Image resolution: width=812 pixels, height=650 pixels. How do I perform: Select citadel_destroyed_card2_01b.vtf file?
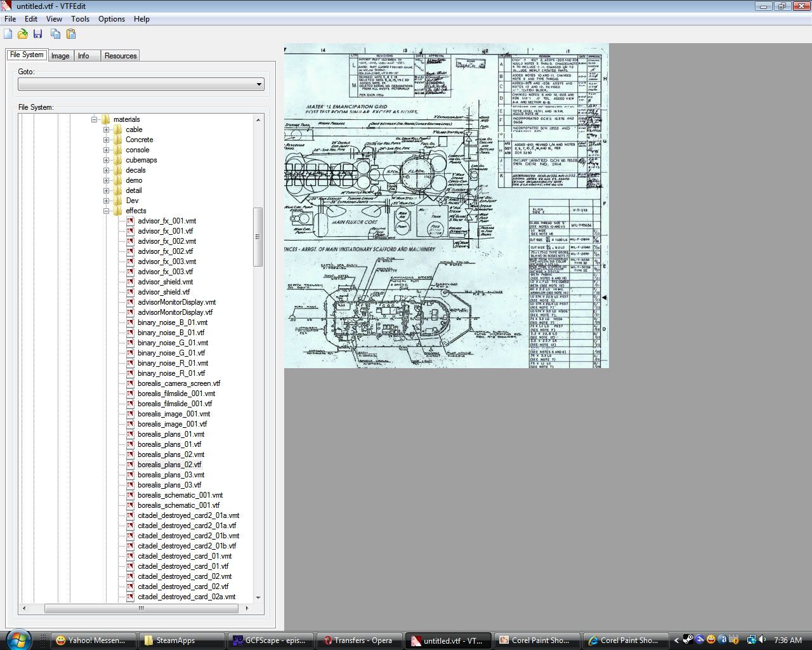(x=187, y=546)
